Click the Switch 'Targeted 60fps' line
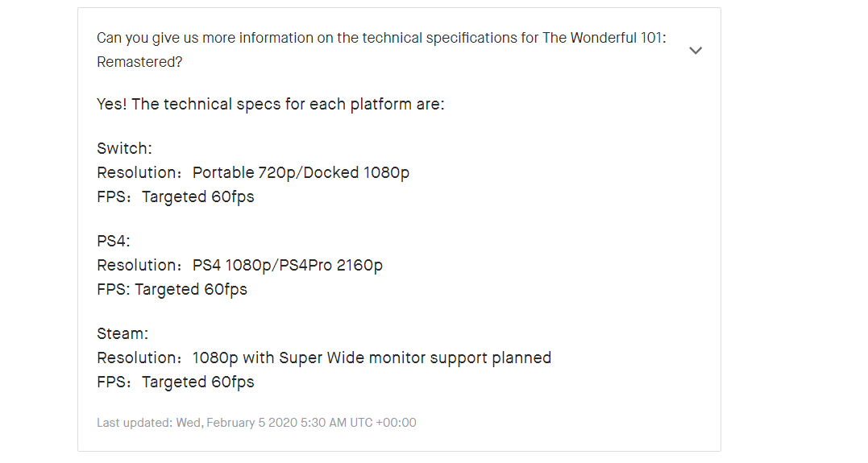This screenshot has width=868, height=463. pos(176,197)
